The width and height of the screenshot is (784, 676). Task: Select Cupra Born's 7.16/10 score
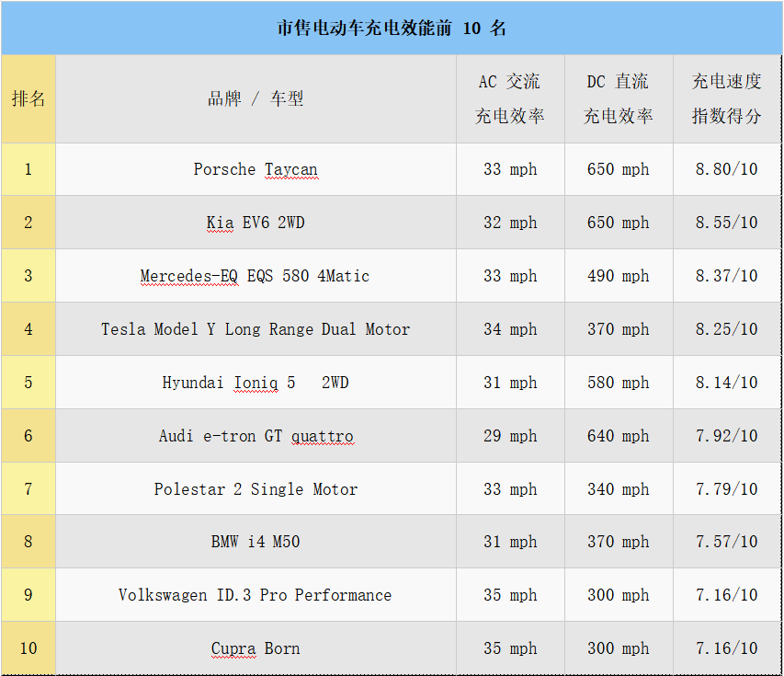coord(727,648)
